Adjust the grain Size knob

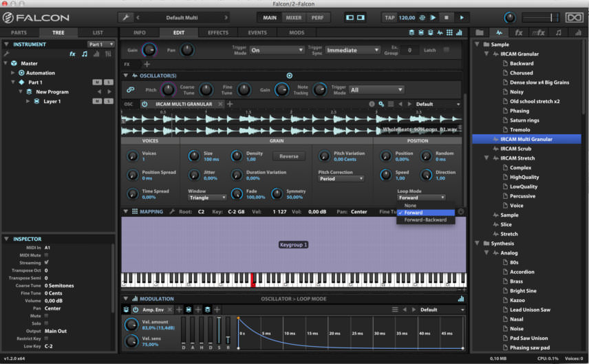pyautogui.click(x=194, y=156)
